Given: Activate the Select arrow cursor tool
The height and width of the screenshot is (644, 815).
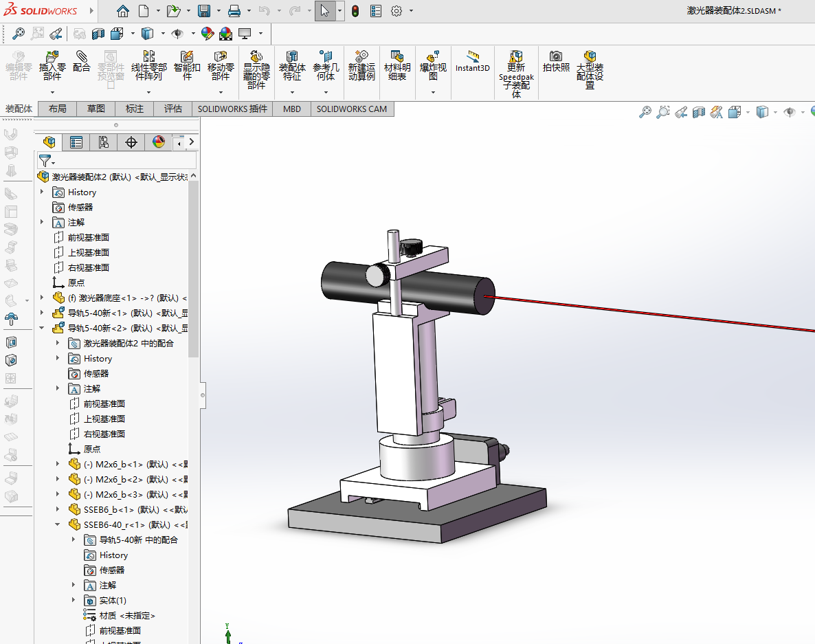Looking at the screenshot, I should [325, 11].
